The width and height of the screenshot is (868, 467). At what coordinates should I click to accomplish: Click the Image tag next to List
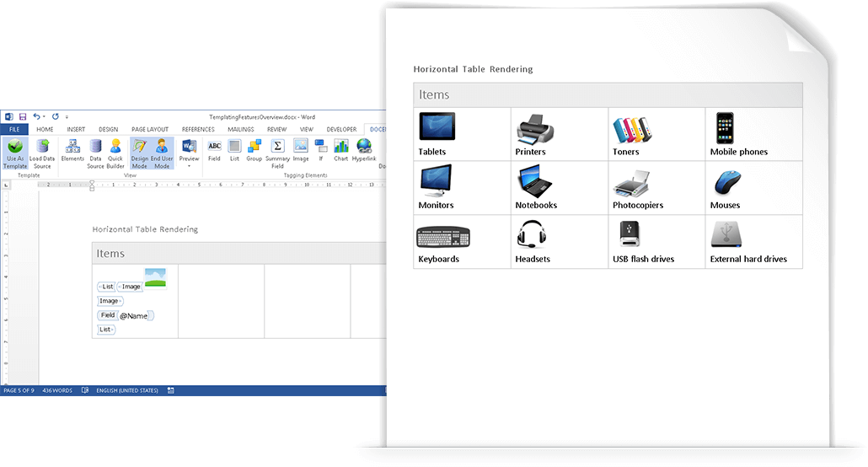130,287
